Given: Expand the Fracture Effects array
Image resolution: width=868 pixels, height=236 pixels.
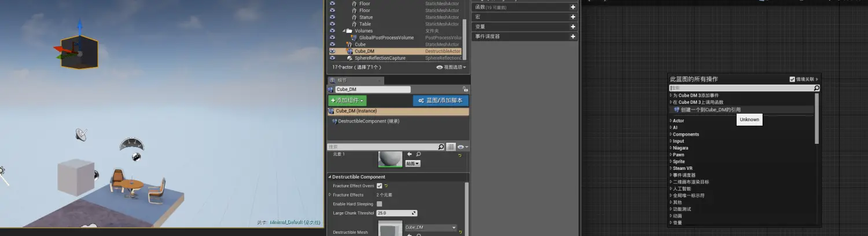Looking at the screenshot, I should click(x=330, y=195).
